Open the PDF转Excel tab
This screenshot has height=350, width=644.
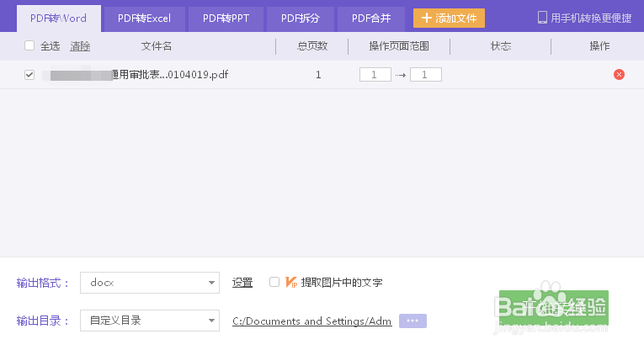pyautogui.click(x=144, y=19)
